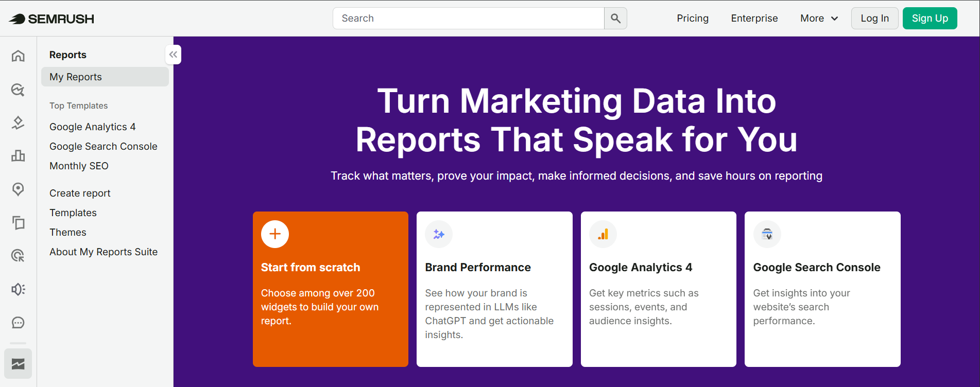
Task: Click the plus icon on Start from scratch
Action: [x=275, y=234]
